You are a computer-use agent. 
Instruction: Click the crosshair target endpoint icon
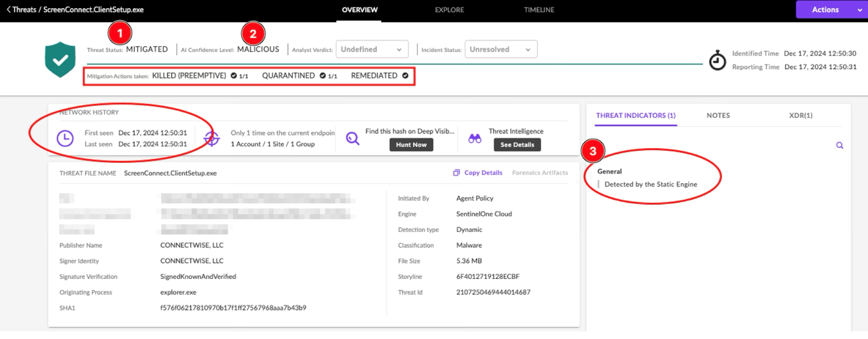pyautogui.click(x=212, y=138)
